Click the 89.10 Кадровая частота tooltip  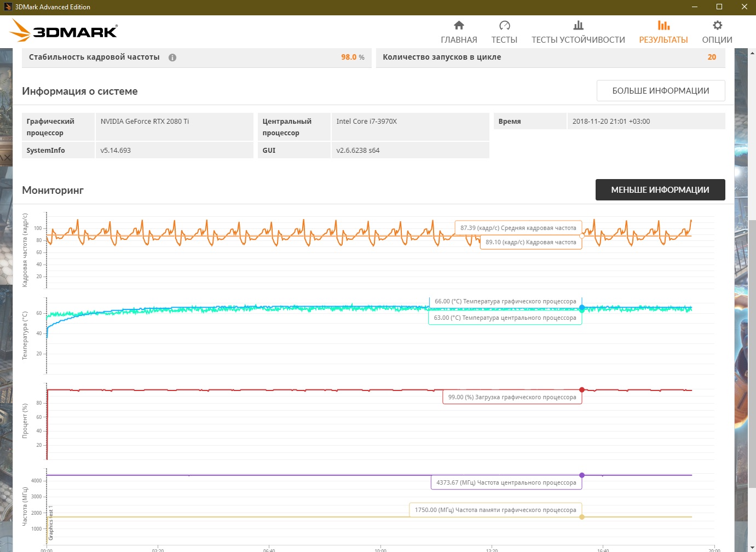[x=531, y=242]
